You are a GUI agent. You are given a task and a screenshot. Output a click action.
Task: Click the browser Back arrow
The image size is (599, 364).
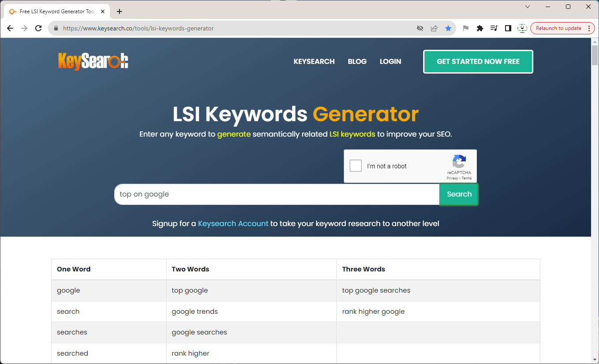(10, 28)
